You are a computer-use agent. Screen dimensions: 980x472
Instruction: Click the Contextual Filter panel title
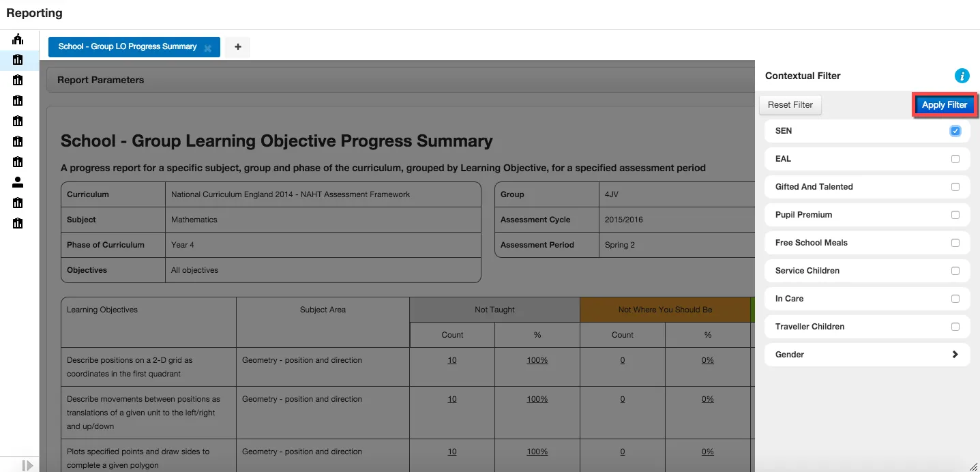point(803,76)
